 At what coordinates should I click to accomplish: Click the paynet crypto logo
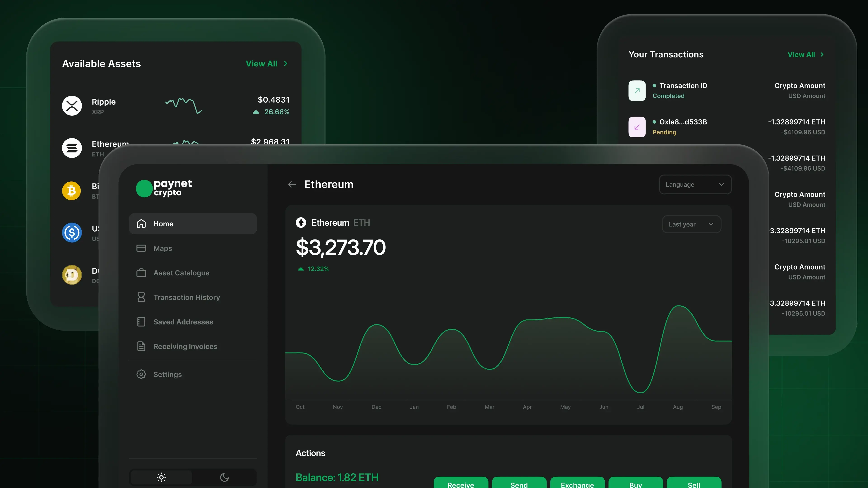(164, 188)
